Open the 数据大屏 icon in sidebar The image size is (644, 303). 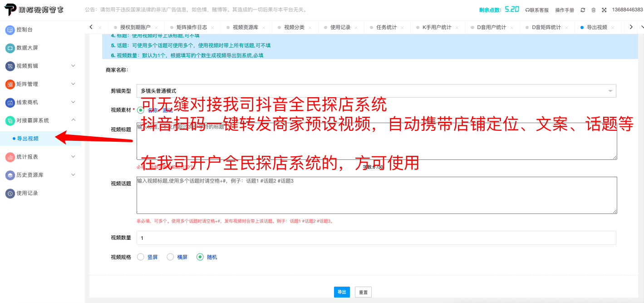(10, 48)
